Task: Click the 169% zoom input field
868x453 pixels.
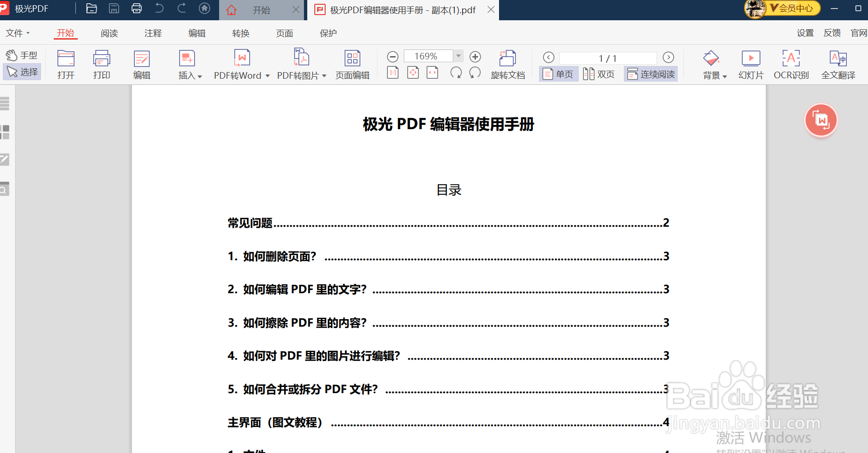Action: click(428, 56)
